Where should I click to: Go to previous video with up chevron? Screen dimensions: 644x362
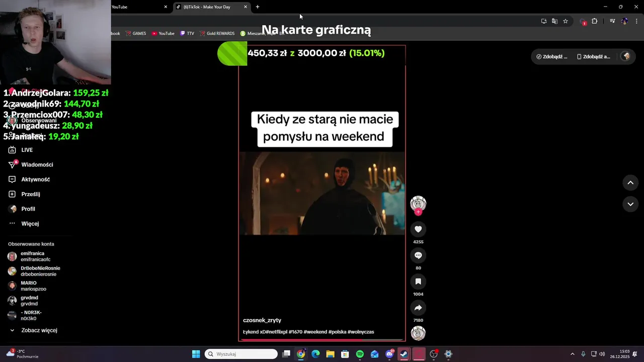click(630, 183)
